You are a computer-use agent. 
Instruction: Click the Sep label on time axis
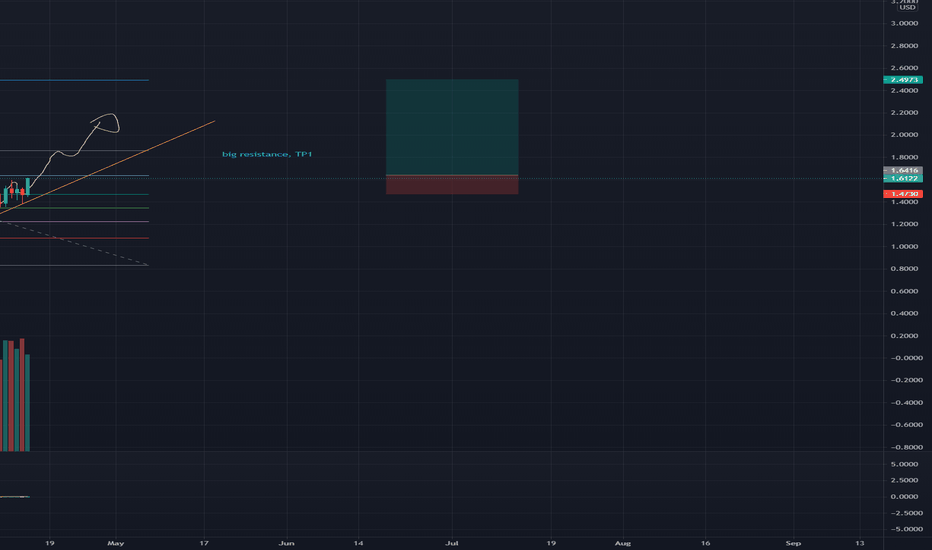point(793,543)
